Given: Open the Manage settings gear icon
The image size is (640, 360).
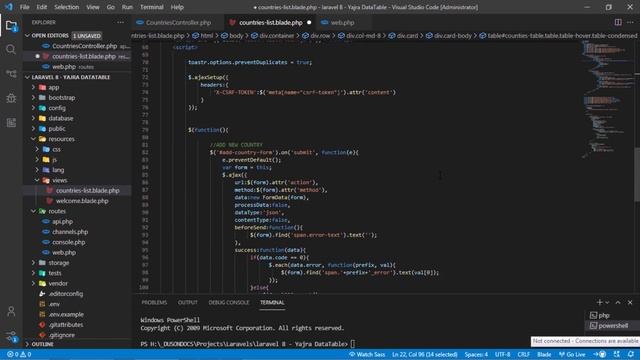Looking at the screenshot, I should 11,336.
